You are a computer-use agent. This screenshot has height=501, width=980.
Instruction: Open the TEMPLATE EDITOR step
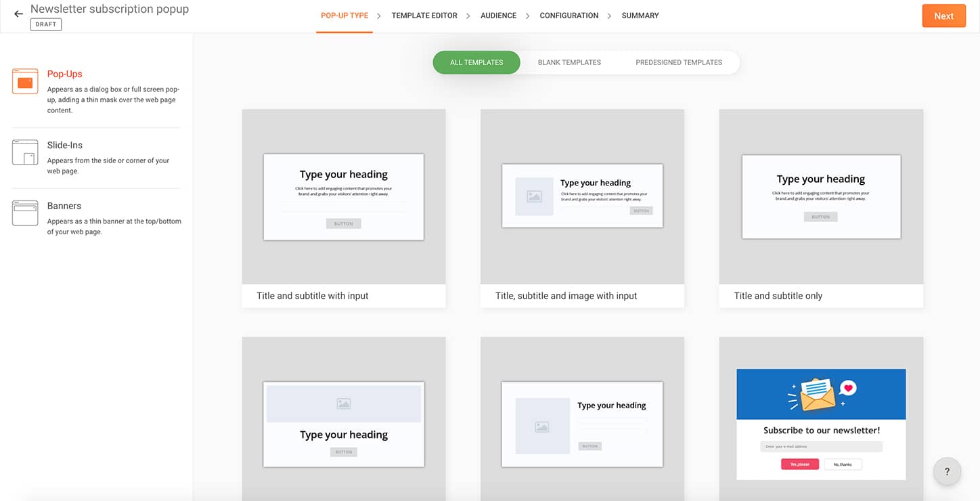click(x=424, y=15)
